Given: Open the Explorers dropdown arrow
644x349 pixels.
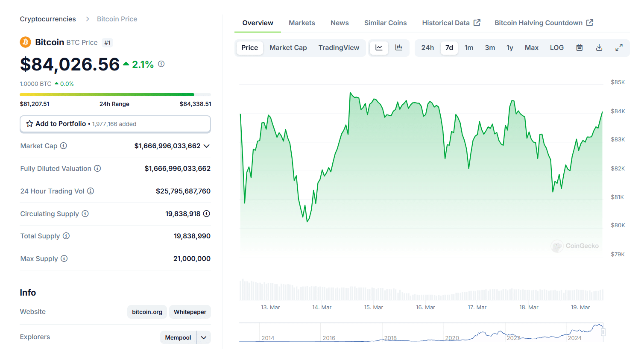Looking at the screenshot, I should tap(204, 337).
